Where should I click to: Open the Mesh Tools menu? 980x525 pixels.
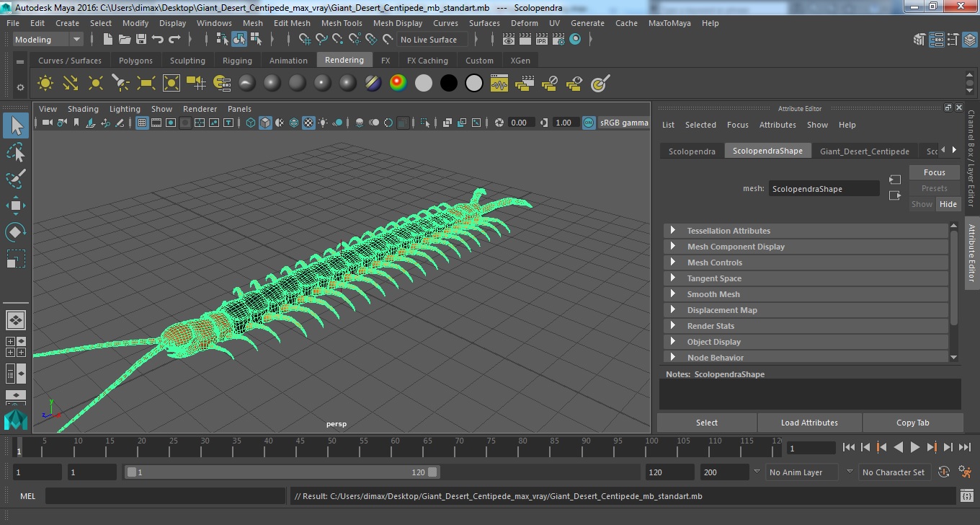(342, 23)
